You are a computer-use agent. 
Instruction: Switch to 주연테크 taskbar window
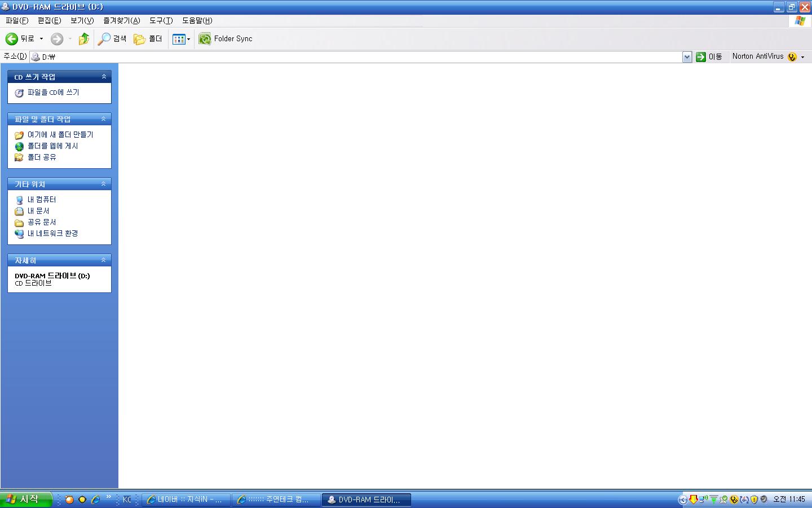tap(276, 500)
